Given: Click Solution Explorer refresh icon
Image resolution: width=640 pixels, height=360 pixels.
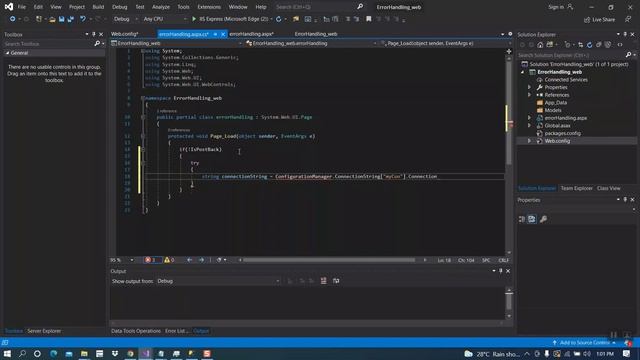Looking at the screenshot, I should [x=589, y=45].
